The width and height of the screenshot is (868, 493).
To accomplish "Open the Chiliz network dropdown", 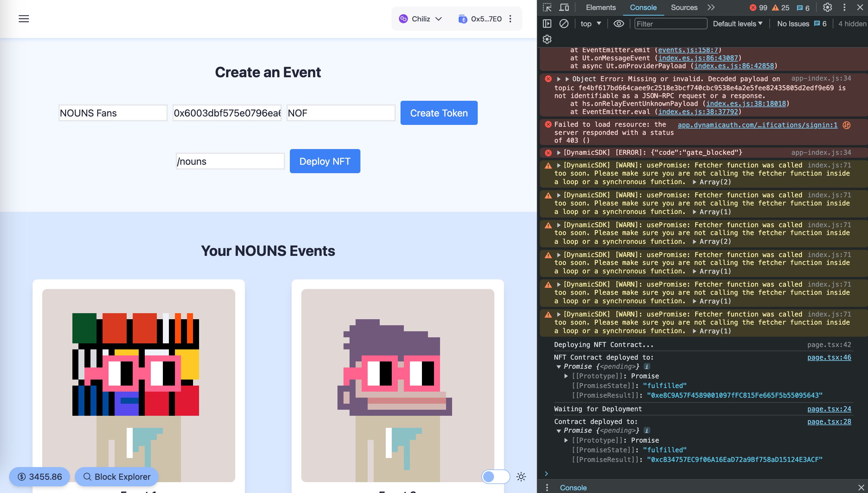I will tap(421, 19).
